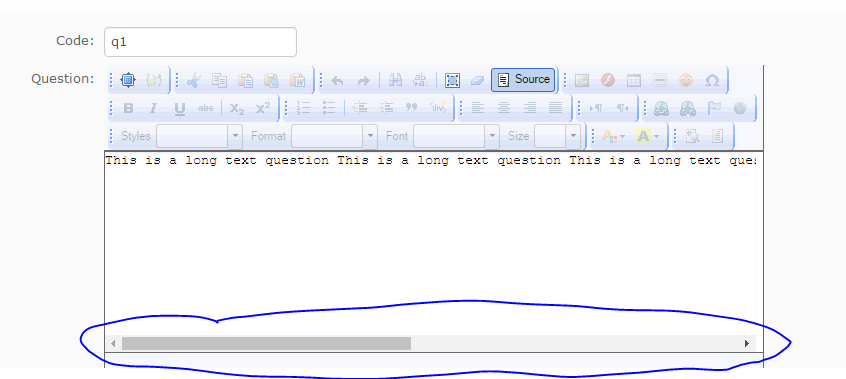Click the Insert Flash icon

click(608, 80)
